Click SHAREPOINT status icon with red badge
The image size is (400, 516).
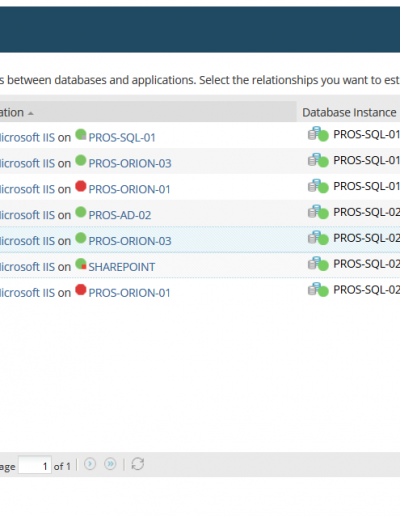tap(81, 264)
